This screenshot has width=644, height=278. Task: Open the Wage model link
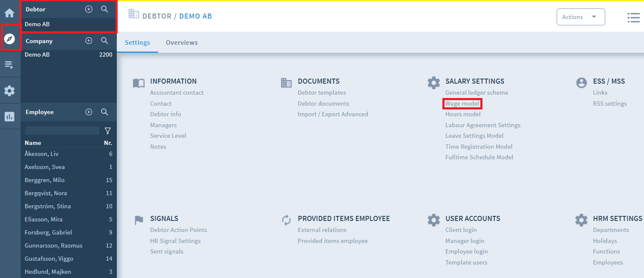click(462, 104)
